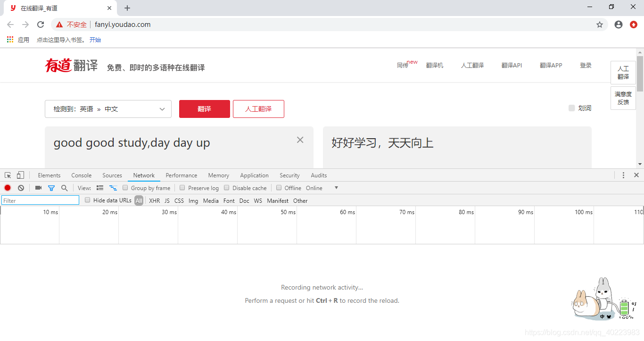Switch to the Elements tab
Image resolution: width=644 pixels, height=341 pixels.
[x=49, y=175]
